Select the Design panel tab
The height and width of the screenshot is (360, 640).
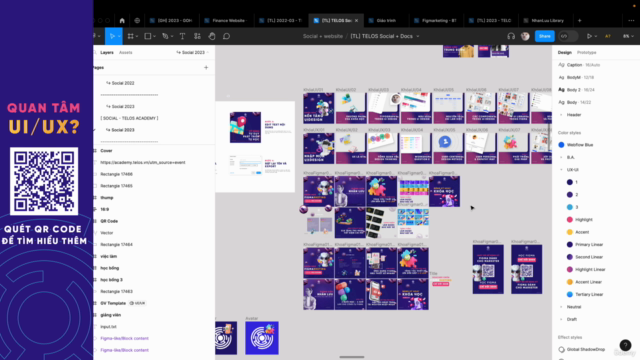(x=564, y=53)
